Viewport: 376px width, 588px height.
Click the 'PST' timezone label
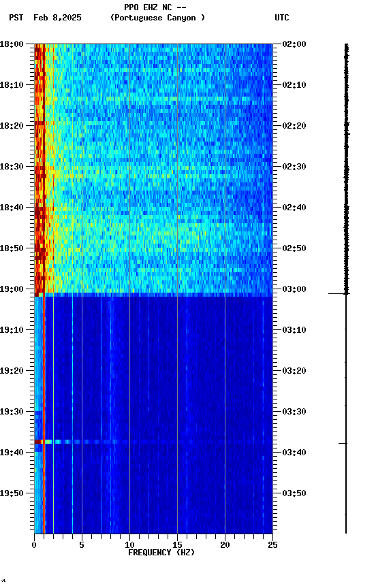16,18
